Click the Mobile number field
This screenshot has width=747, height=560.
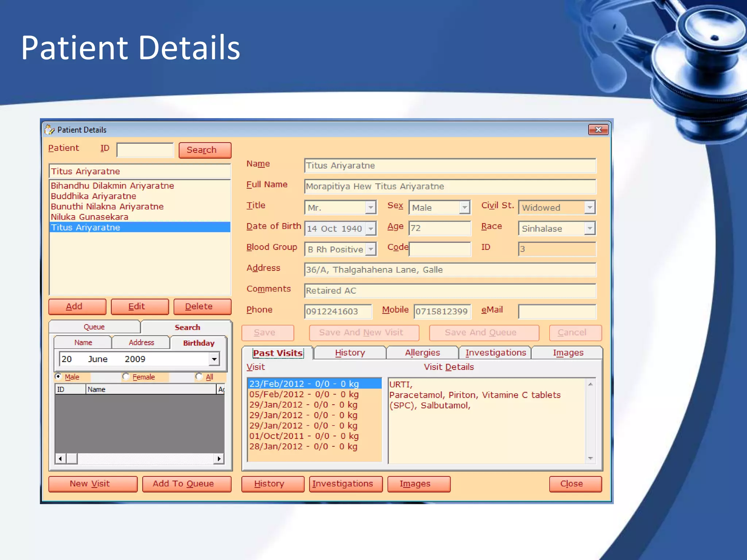click(x=442, y=311)
